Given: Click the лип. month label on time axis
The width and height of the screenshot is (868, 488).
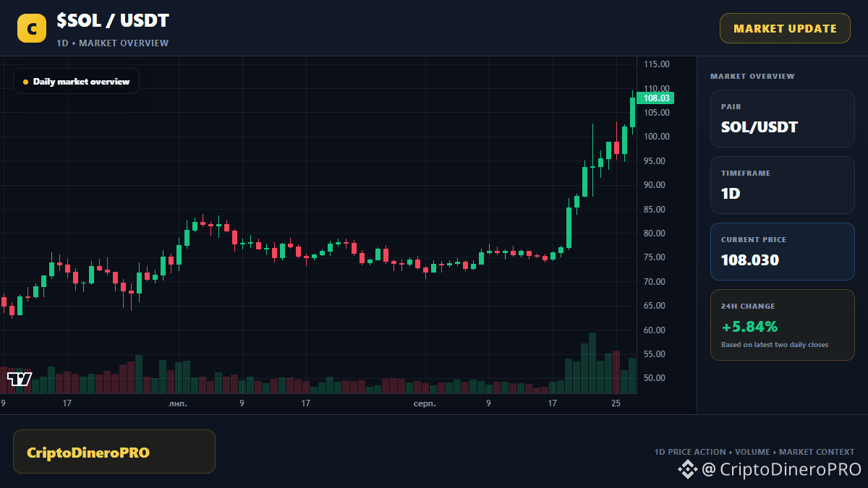Looking at the screenshot, I should [178, 403].
